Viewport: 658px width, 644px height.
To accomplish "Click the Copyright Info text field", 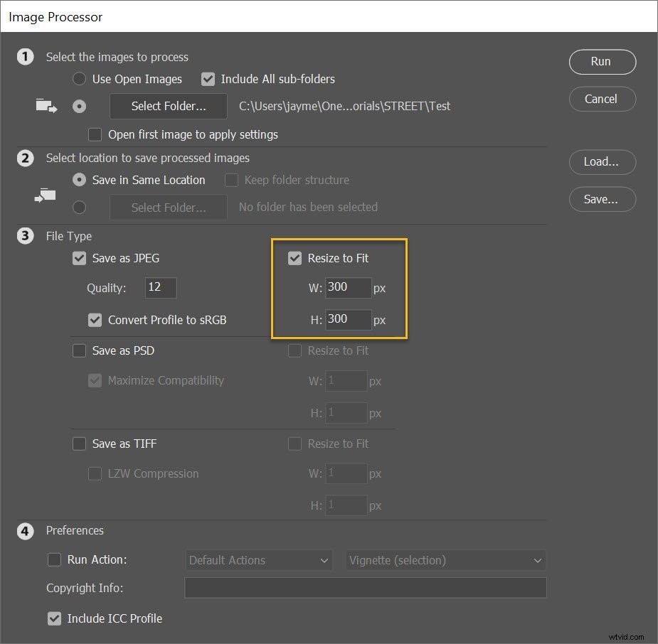I will tap(365, 588).
